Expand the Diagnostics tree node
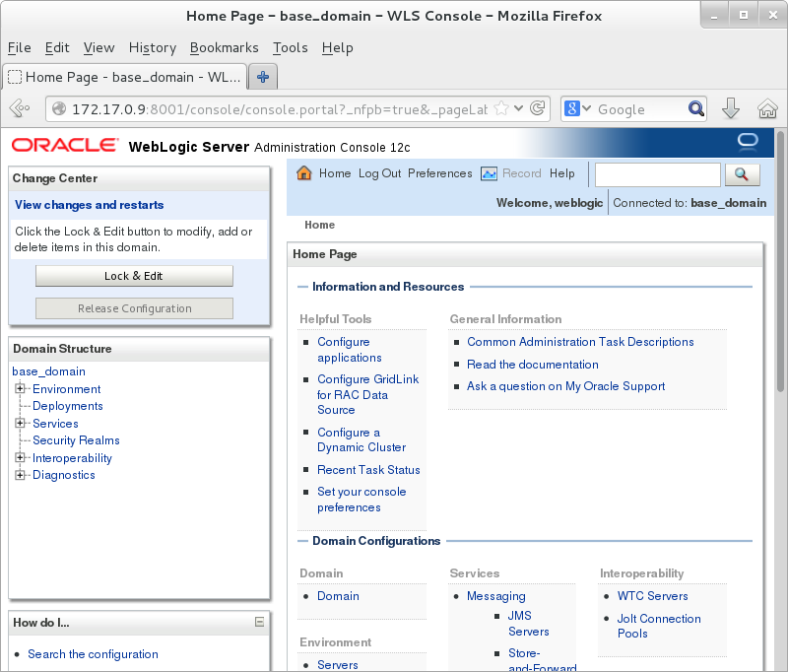Screen dimensions: 788x672 click(x=20, y=475)
